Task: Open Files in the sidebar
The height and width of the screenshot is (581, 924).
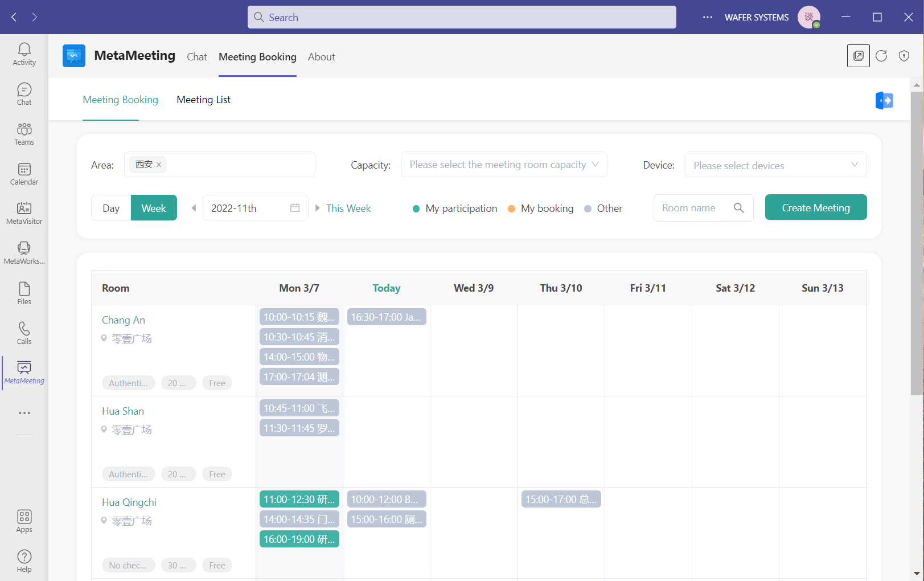Action: (24, 293)
